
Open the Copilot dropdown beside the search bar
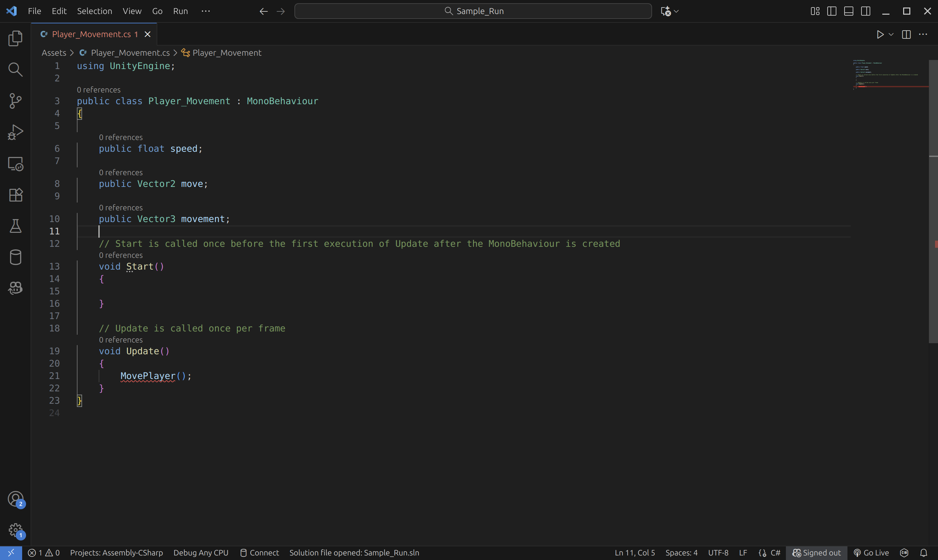click(676, 11)
